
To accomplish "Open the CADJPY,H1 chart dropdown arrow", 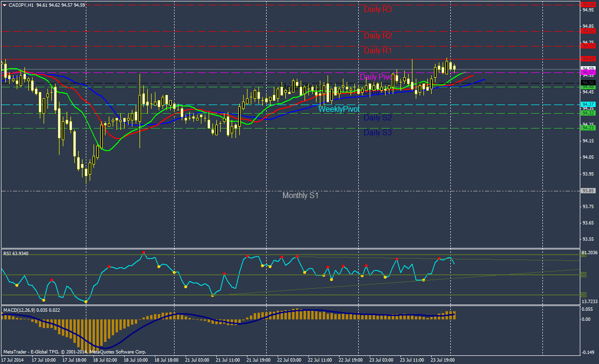I will coord(4,5).
